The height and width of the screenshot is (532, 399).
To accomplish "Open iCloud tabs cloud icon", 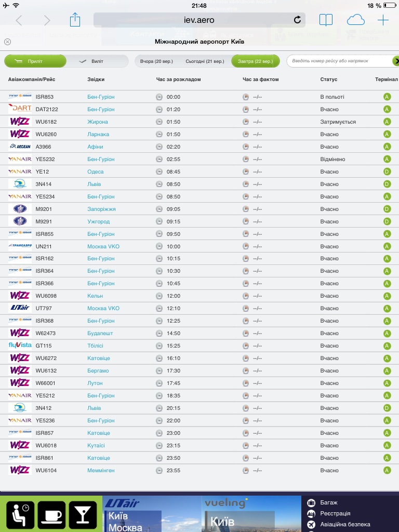I will [x=356, y=20].
